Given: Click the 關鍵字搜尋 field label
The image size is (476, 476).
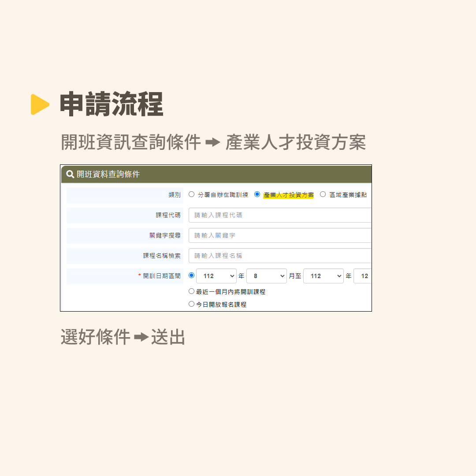Looking at the screenshot, I should click(165, 235).
